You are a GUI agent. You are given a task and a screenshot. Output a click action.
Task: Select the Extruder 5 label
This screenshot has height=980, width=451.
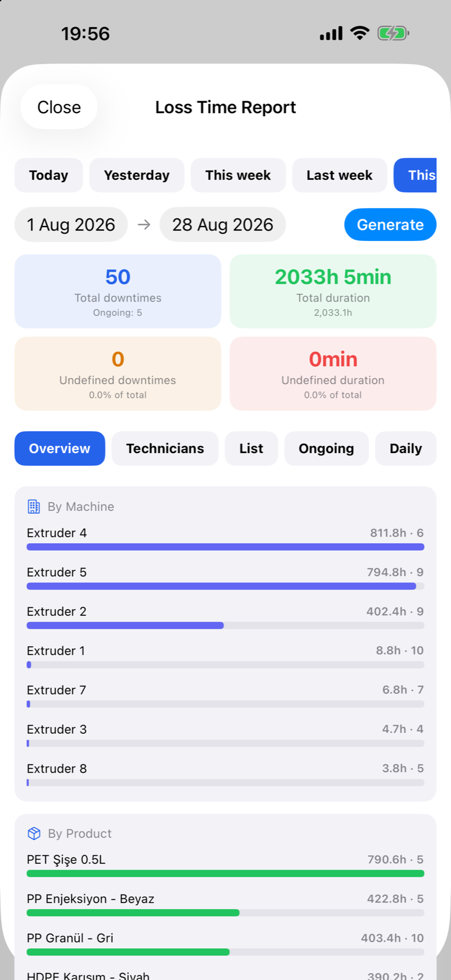click(x=57, y=572)
